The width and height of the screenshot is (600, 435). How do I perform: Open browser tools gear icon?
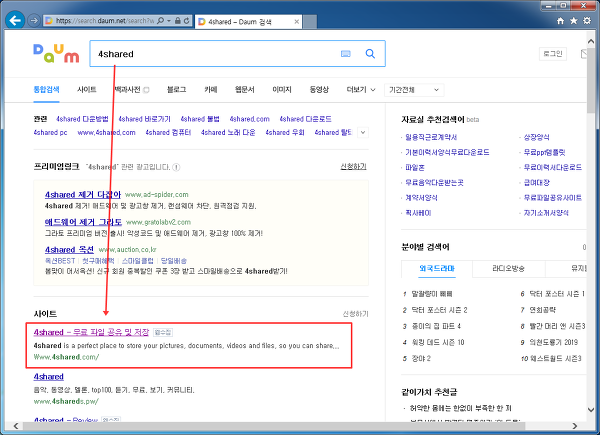coord(587,21)
